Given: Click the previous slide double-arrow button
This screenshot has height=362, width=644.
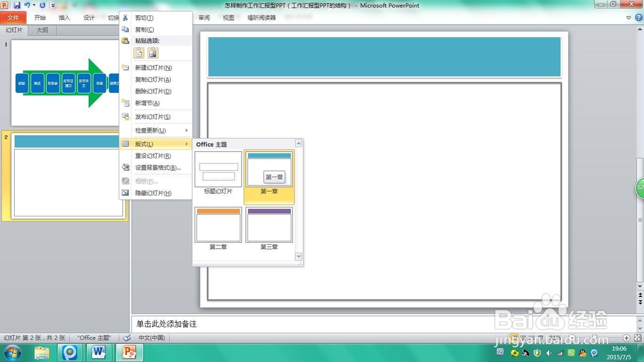Looking at the screenshot, I should point(640,296).
